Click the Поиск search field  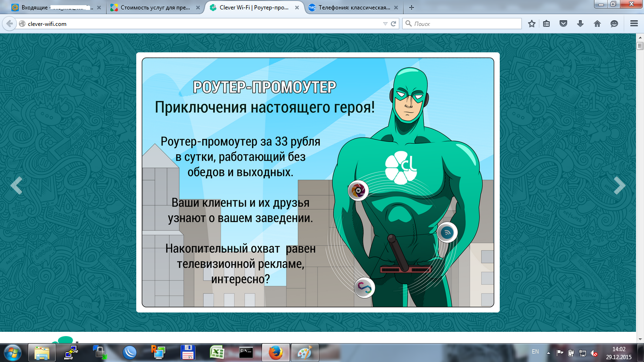462,24
